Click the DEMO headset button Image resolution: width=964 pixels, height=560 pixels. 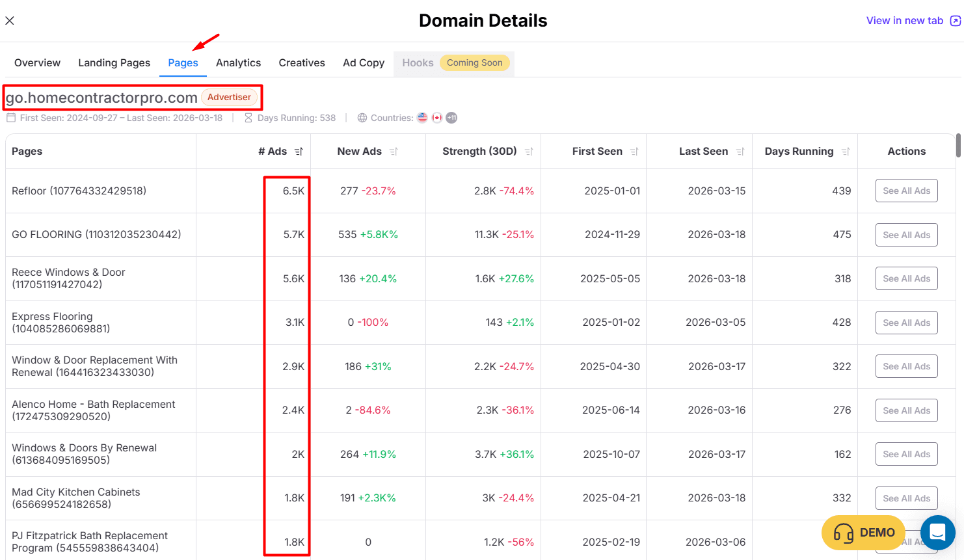[863, 533]
